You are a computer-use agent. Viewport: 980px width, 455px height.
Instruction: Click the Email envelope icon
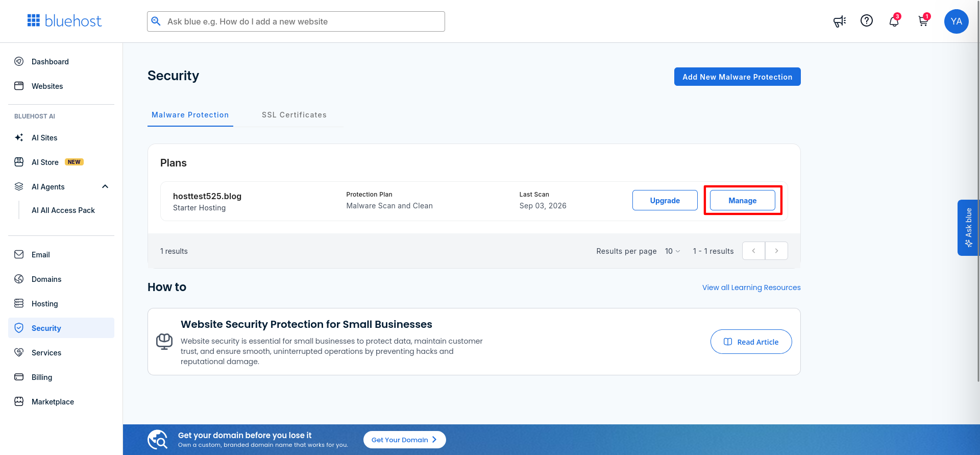click(19, 254)
